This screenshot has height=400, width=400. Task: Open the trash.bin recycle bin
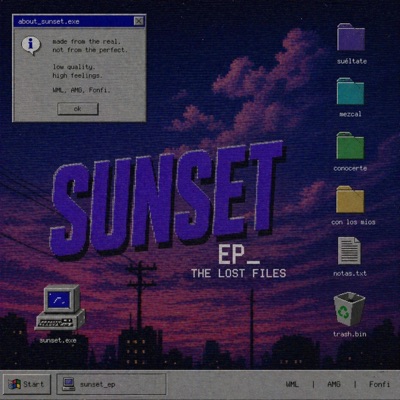point(349,309)
